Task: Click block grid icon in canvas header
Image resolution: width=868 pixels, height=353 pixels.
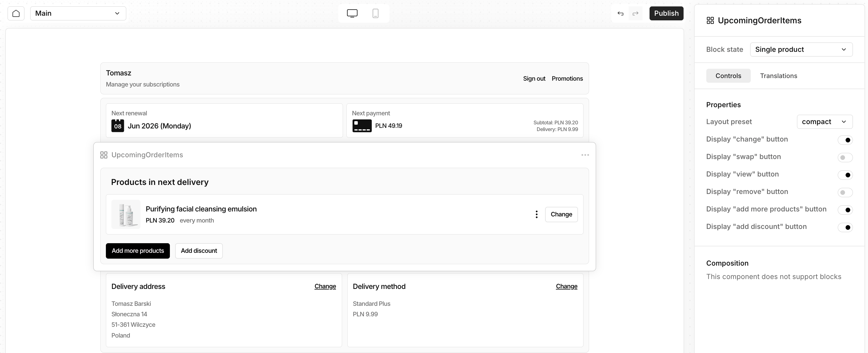Action: (x=104, y=155)
